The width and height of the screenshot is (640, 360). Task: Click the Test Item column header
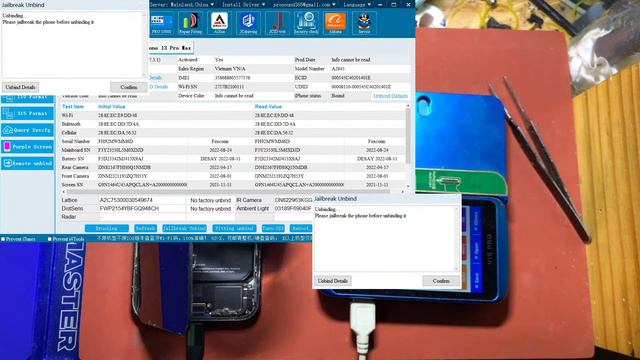pyautogui.click(x=73, y=107)
